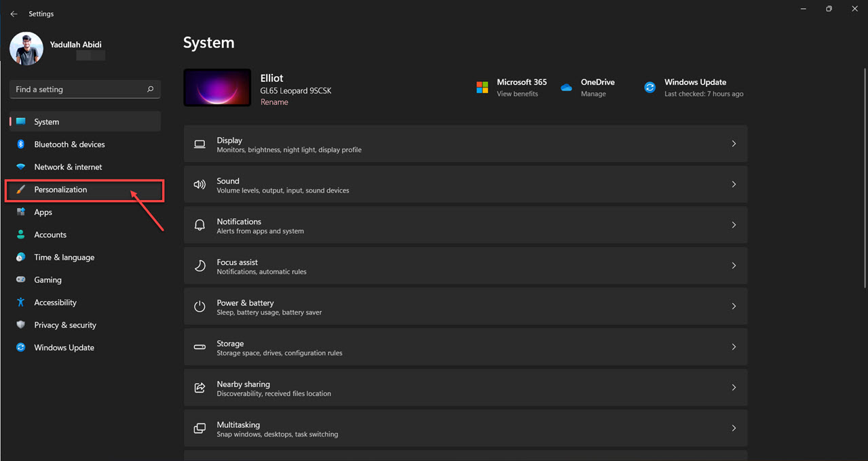
Task: Select the Network & internet wifi icon
Action: click(x=20, y=167)
